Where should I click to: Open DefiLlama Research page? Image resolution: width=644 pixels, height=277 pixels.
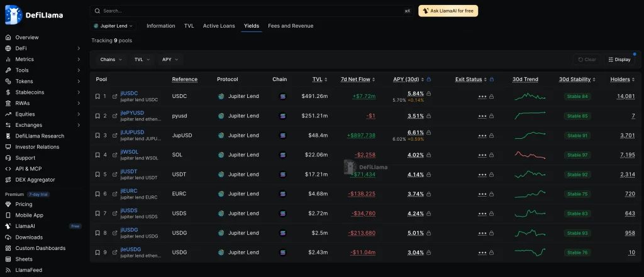(40, 136)
